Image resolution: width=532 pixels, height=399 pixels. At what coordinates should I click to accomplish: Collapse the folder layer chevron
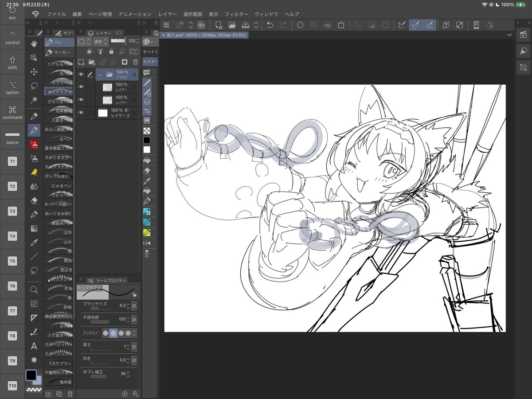[x=100, y=75]
